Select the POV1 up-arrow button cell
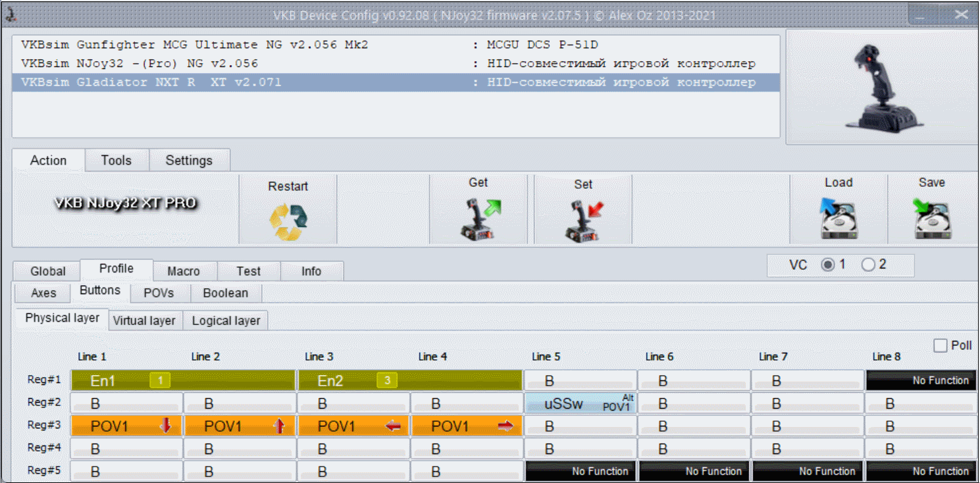 [x=240, y=426]
